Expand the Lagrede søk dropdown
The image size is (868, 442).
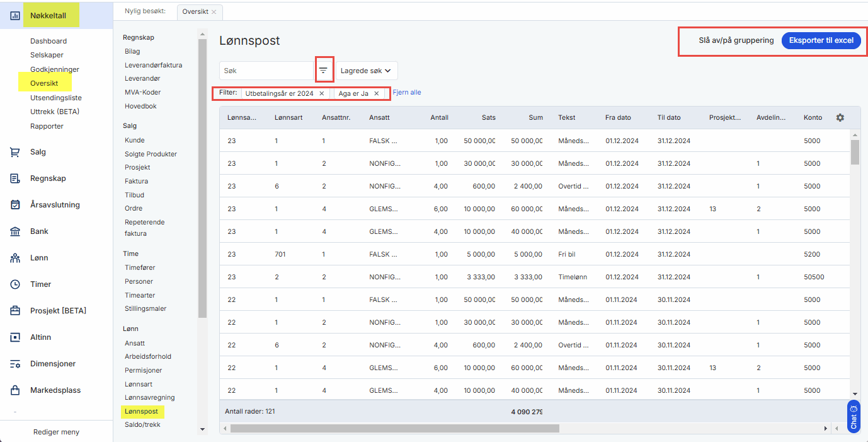(366, 71)
